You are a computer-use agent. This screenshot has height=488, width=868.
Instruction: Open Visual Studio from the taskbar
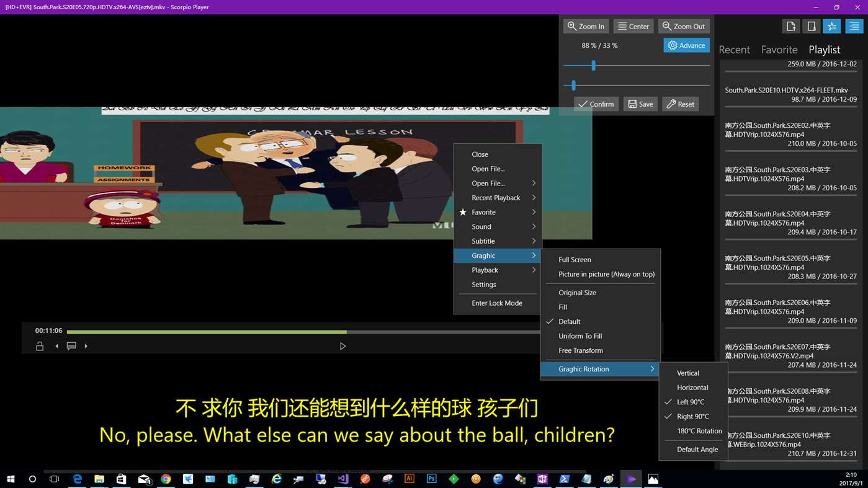click(343, 479)
